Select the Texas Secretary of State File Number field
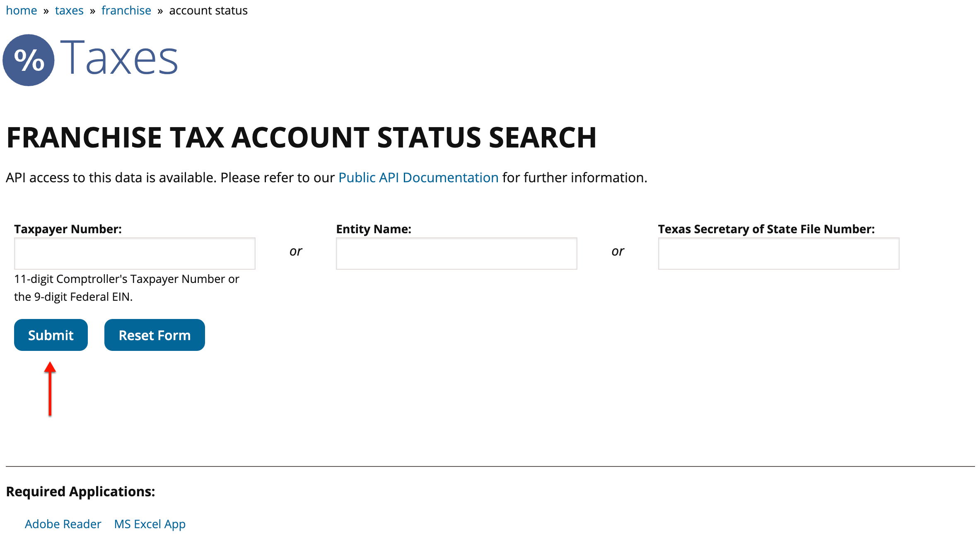Image resolution: width=980 pixels, height=546 pixels. point(779,254)
